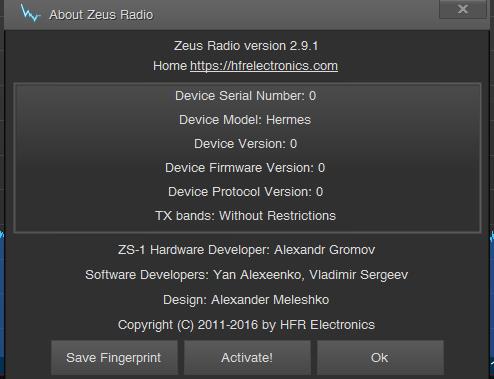Click the Home label before the link
This screenshot has height=379, width=494.
click(170, 66)
